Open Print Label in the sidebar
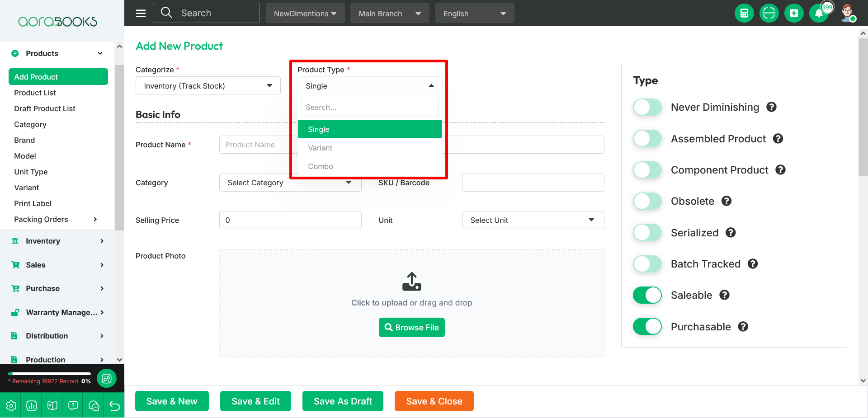The width and height of the screenshot is (868, 418). click(x=33, y=203)
